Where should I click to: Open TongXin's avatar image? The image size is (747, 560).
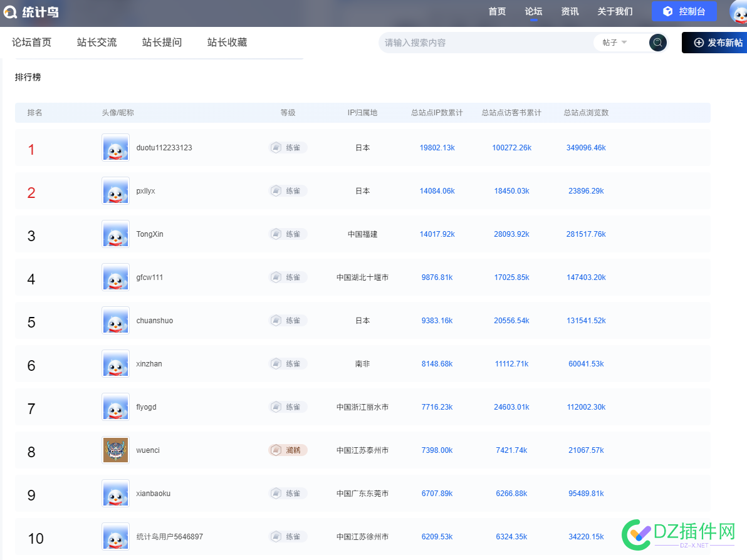pyautogui.click(x=115, y=234)
